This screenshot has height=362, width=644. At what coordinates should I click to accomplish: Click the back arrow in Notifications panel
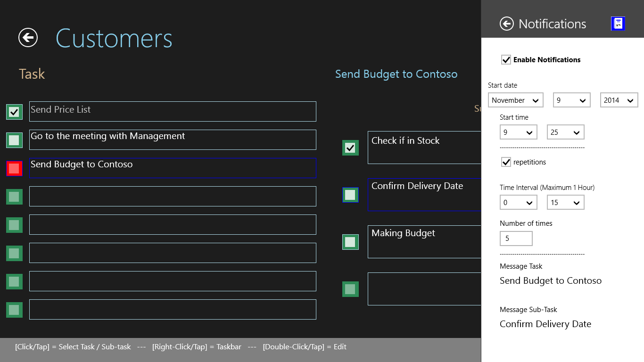pyautogui.click(x=506, y=24)
